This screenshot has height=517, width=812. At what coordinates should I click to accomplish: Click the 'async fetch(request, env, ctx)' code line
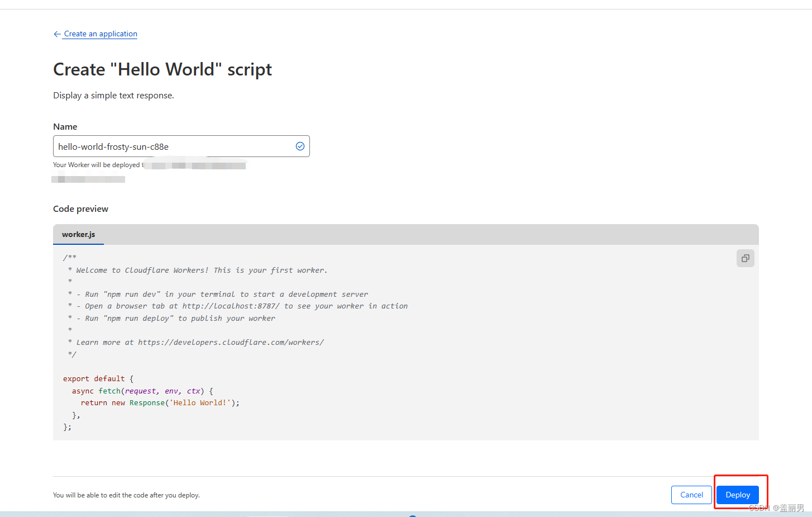coord(142,391)
